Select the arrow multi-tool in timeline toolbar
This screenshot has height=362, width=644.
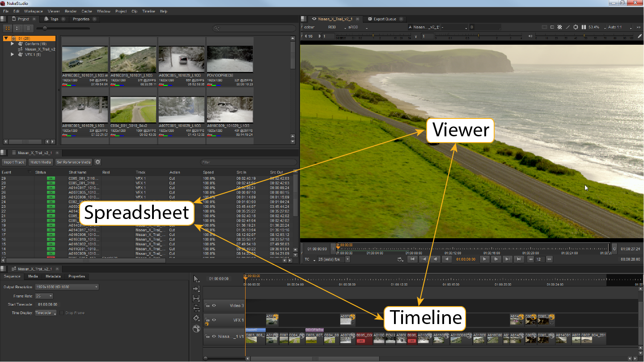point(196,279)
